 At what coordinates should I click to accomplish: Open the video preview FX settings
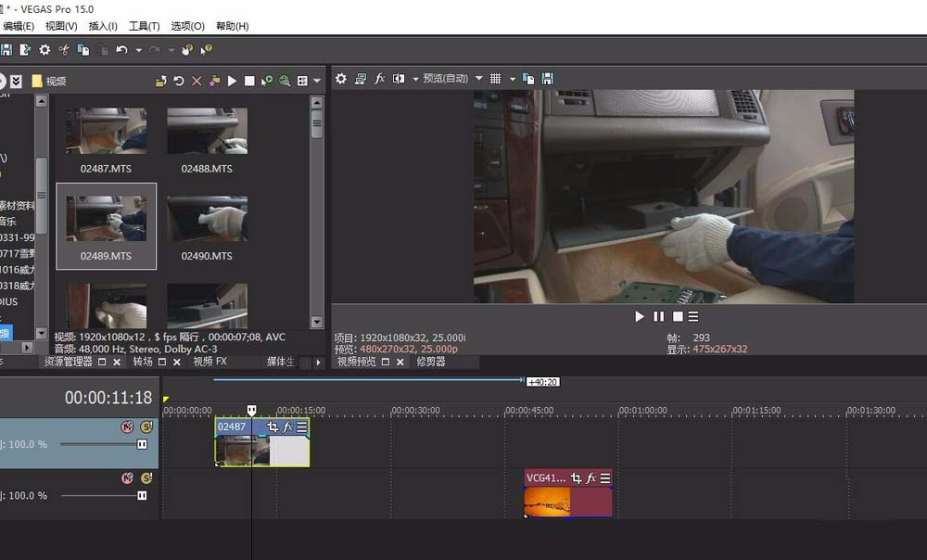[x=379, y=79]
